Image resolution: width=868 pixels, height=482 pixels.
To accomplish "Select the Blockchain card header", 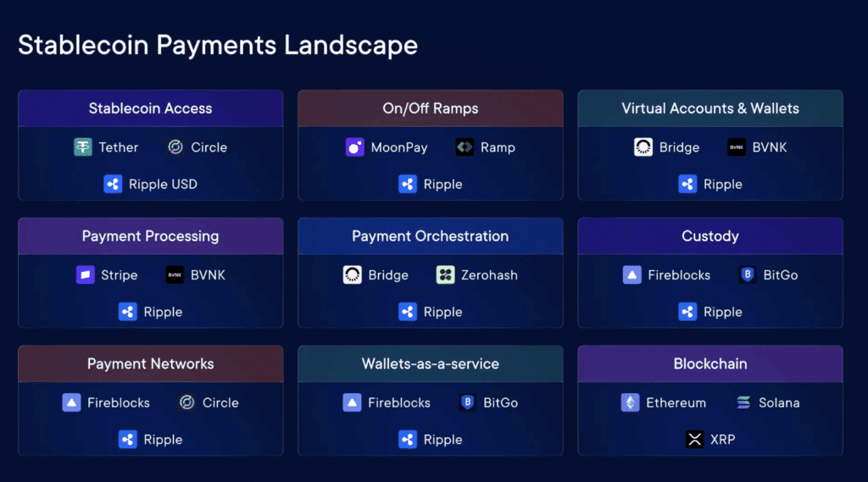I will pos(710,364).
